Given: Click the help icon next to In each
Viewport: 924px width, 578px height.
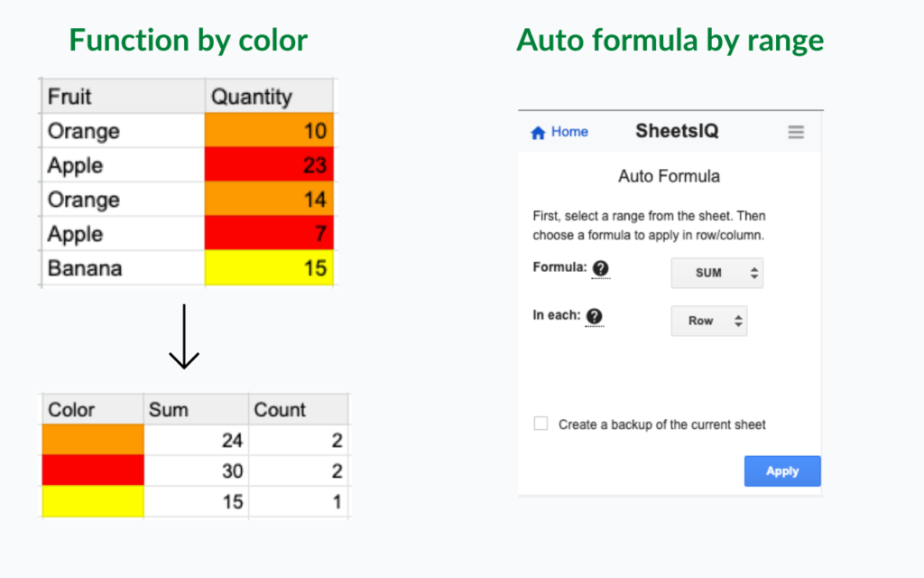Looking at the screenshot, I should pyautogui.click(x=594, y=317).
